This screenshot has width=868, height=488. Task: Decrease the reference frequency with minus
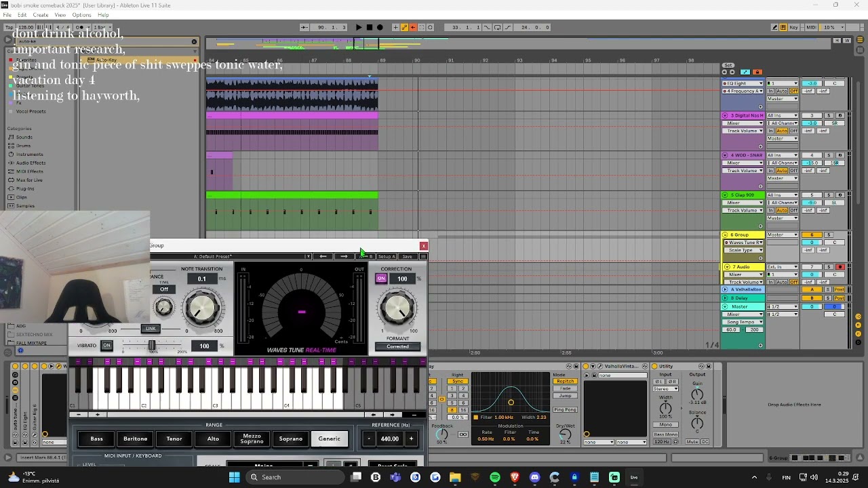coord(370,439)
